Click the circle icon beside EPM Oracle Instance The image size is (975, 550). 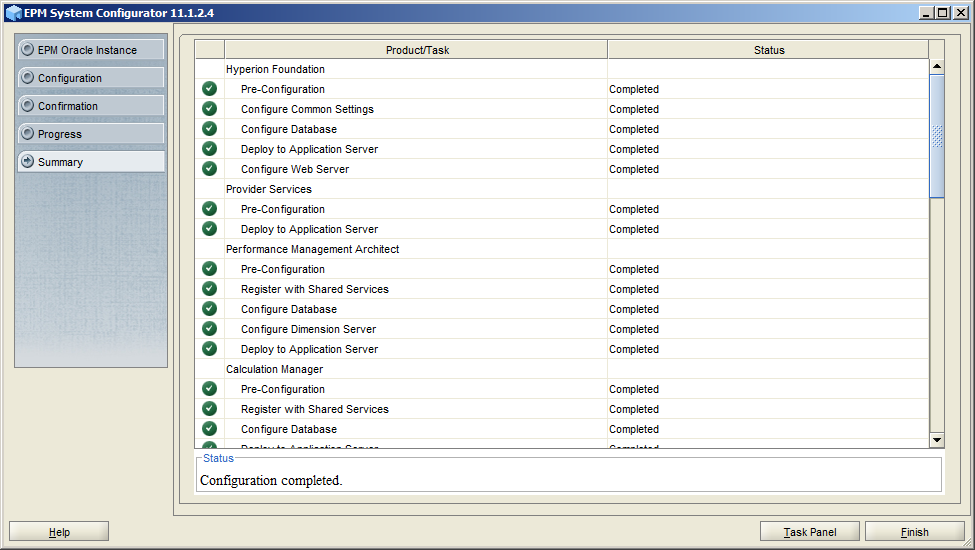click(27, 49)
